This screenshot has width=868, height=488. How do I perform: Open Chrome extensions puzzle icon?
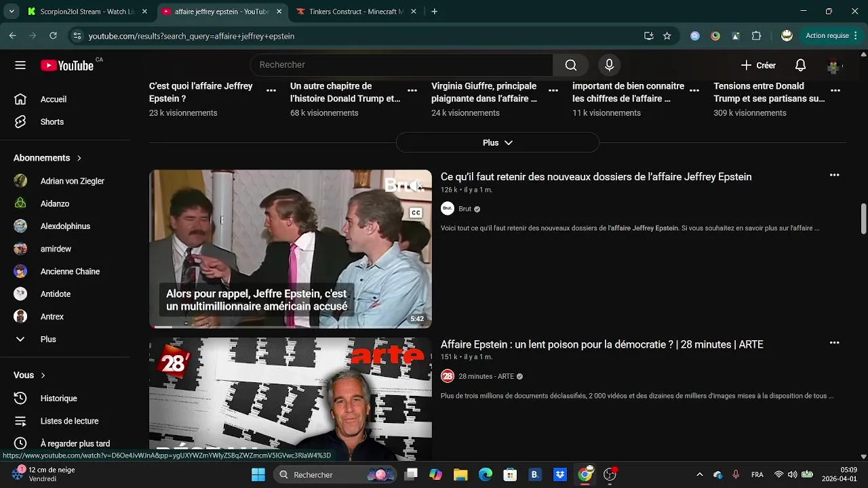[x=756, y=36]
